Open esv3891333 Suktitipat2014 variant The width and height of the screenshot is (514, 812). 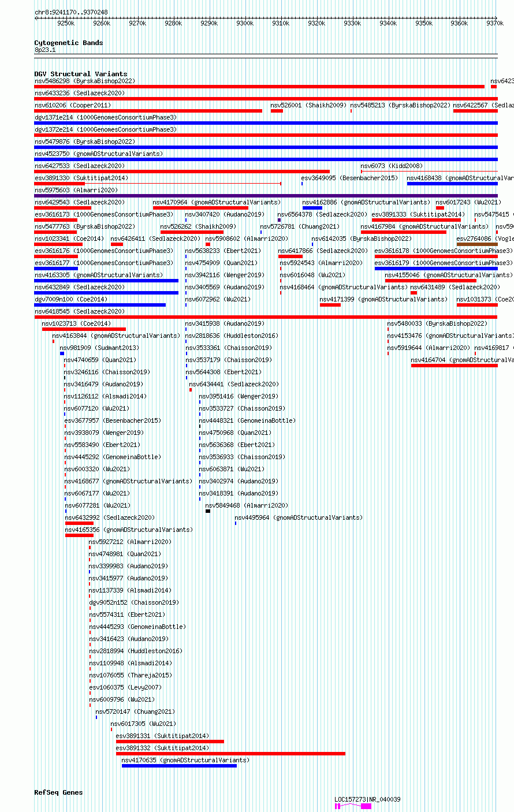point(418,214)
